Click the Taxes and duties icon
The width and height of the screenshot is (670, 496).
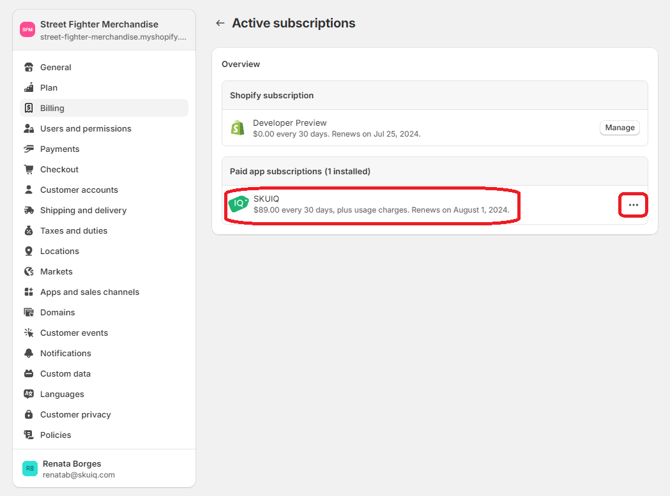(x=29, y=231)
